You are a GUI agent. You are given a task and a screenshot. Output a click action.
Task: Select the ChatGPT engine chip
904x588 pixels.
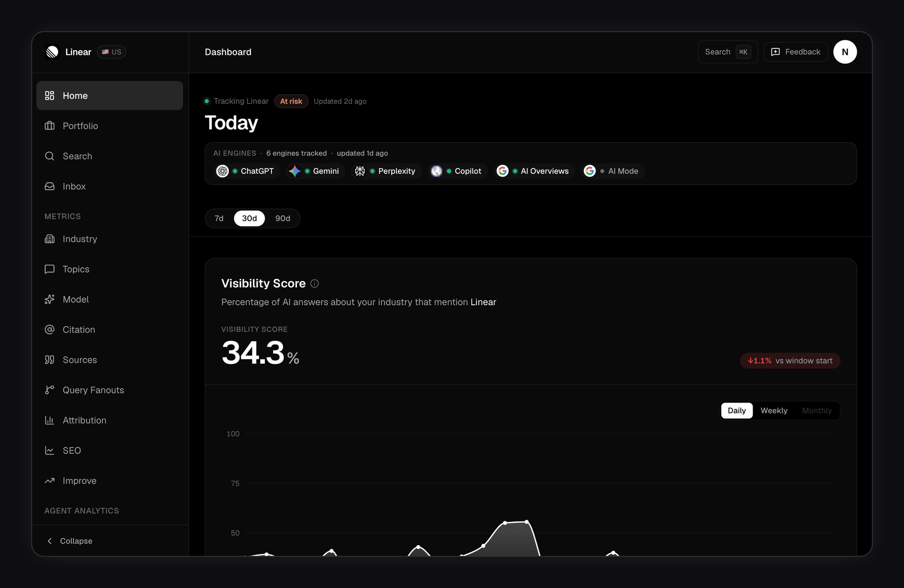pos(246,171)
